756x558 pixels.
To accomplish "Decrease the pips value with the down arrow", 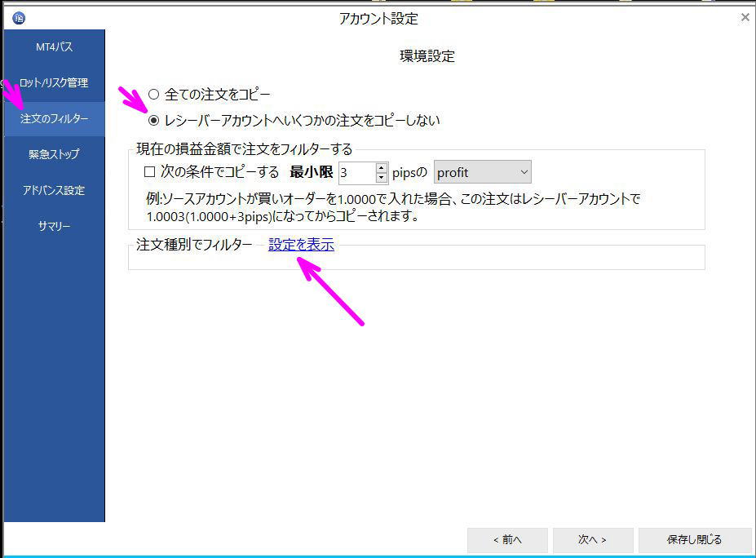I will (x=380, y=176).
